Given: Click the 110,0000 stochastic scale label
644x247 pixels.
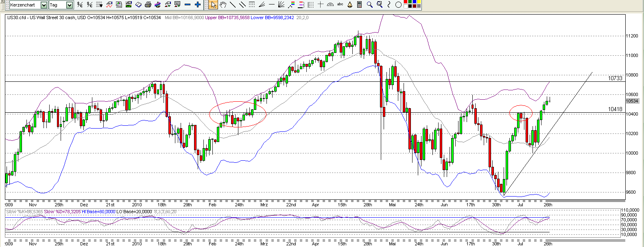Looking at the screenshot, I should coord(629,210).
